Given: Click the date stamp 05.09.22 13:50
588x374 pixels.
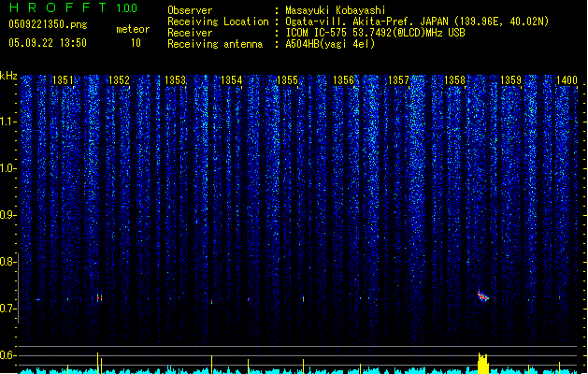Looking at the screenshot, I should point(48,43).
